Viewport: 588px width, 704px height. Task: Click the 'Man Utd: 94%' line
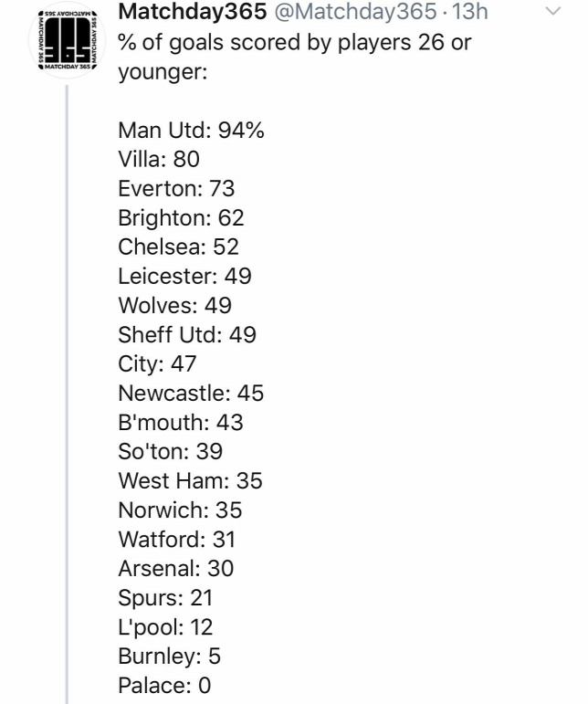191,131
